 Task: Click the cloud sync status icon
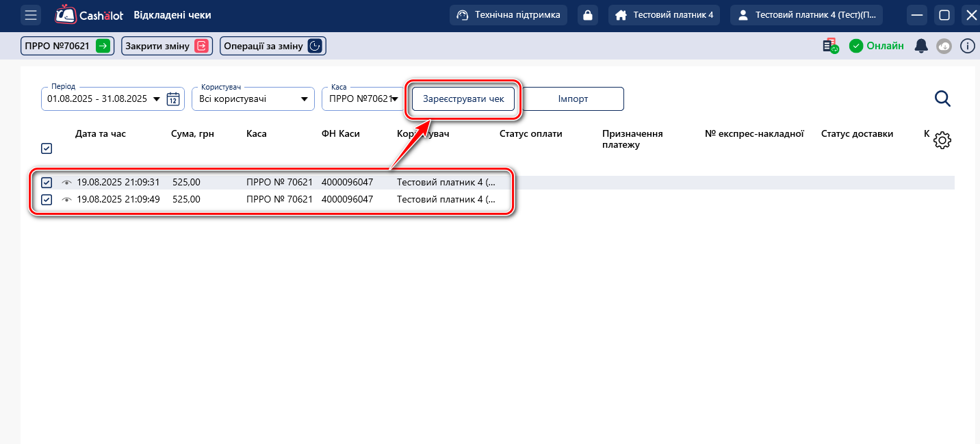pos(944,46)
